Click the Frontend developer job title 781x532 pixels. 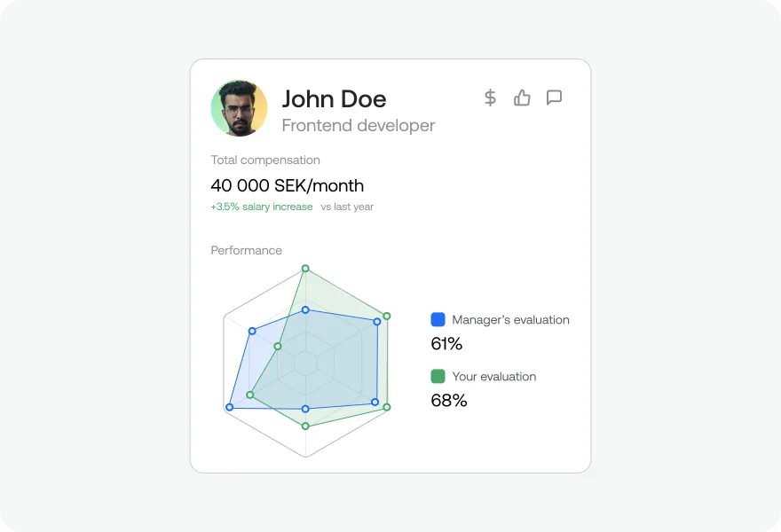point(359,125)
